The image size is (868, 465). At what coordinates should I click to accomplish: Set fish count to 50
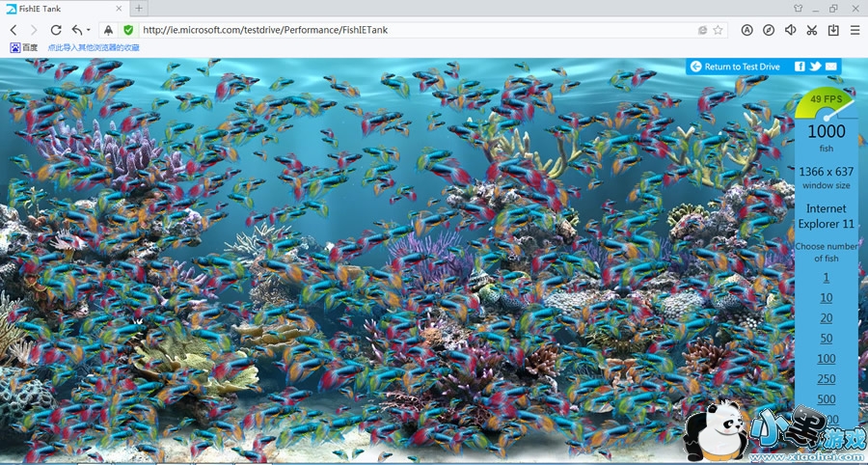pos(826,339)
